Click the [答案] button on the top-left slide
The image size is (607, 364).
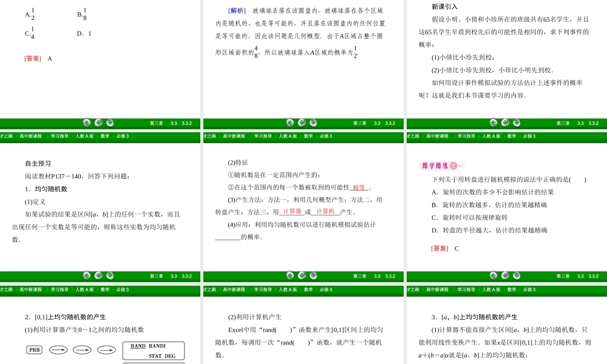click(x=32, y=59)
